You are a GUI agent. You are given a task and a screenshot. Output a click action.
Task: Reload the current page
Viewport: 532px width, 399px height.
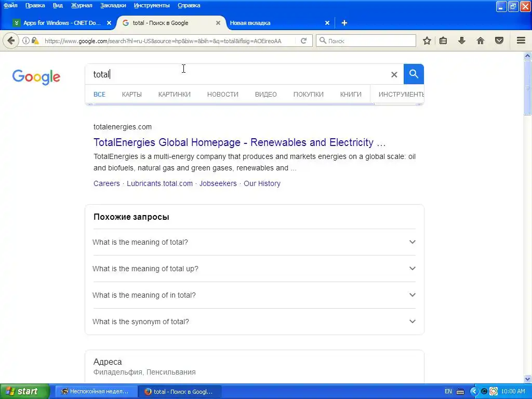(x=303, y=41)
